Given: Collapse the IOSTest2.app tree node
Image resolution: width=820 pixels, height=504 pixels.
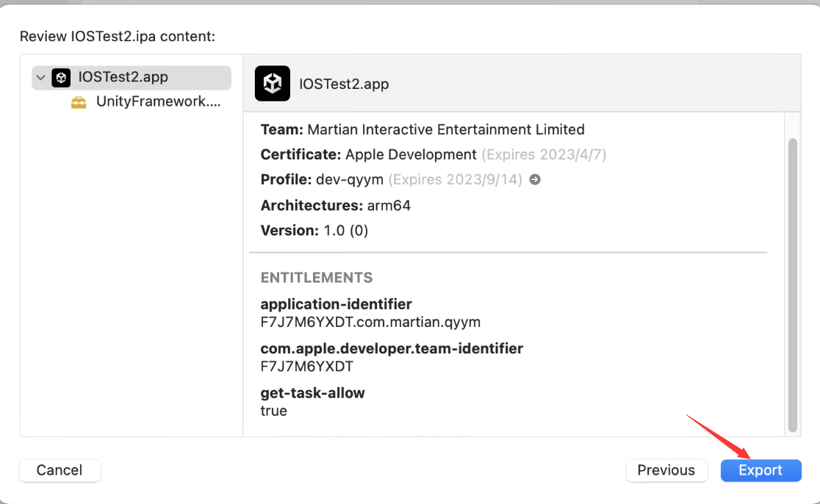Looking at the screenshot, I should [40, 77].
